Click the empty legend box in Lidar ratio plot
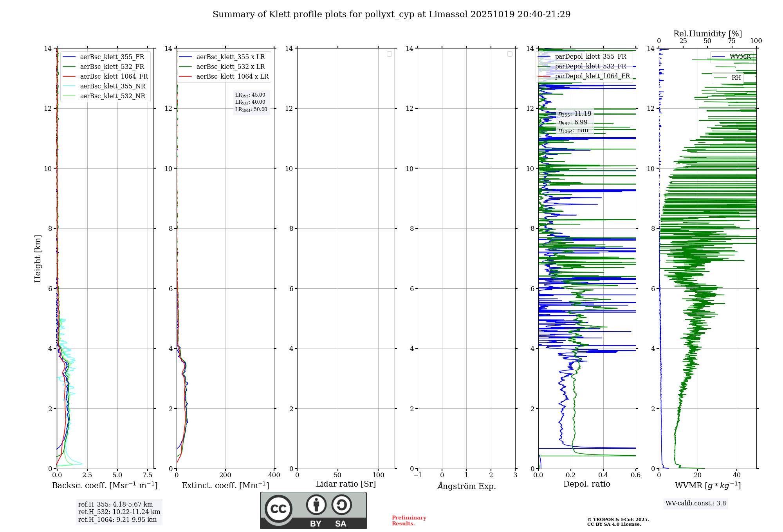 (x=389, y=54)
